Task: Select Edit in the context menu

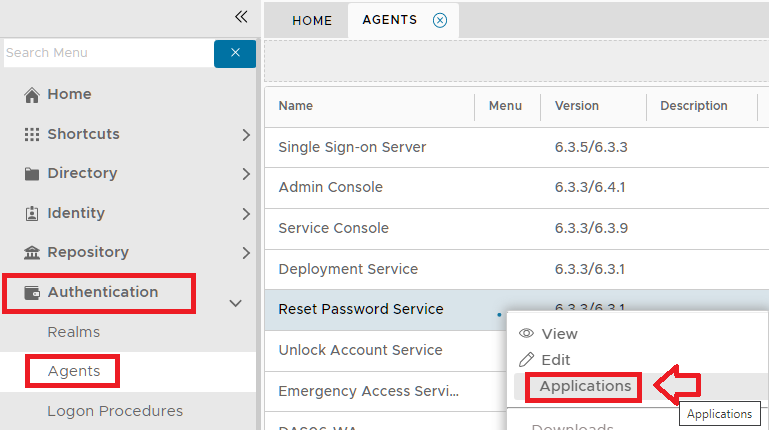Action: tap(555, 360)
